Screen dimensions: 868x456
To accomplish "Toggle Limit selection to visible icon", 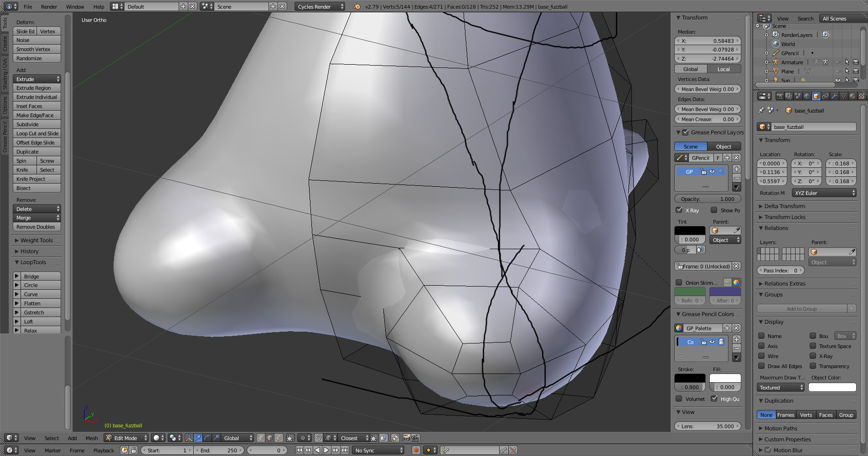I will pyautogui.click(x=290, y=438).
